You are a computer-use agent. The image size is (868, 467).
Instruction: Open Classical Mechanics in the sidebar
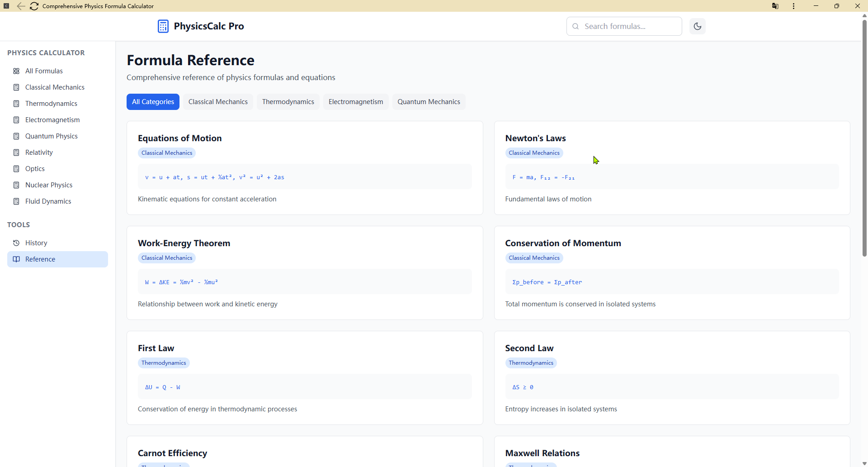(x=57, y=87)
